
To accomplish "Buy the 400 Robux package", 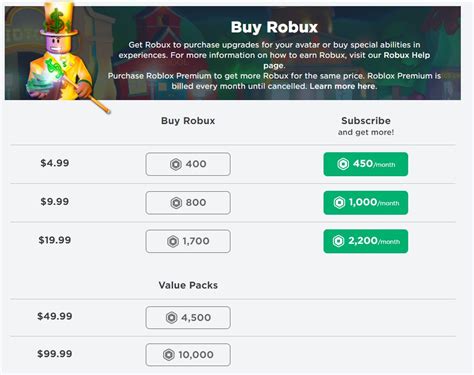I will point(188,164).
